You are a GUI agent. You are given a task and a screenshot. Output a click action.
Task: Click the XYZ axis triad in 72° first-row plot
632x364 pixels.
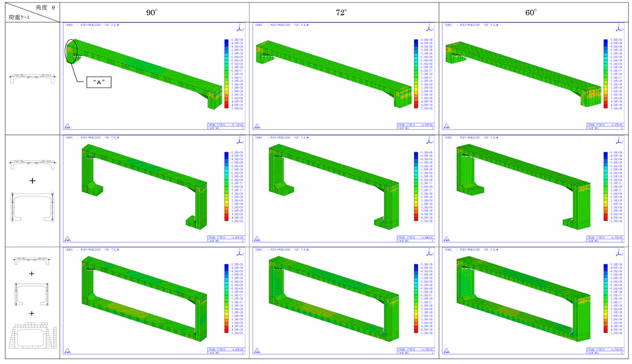click(x=429, y=28)
